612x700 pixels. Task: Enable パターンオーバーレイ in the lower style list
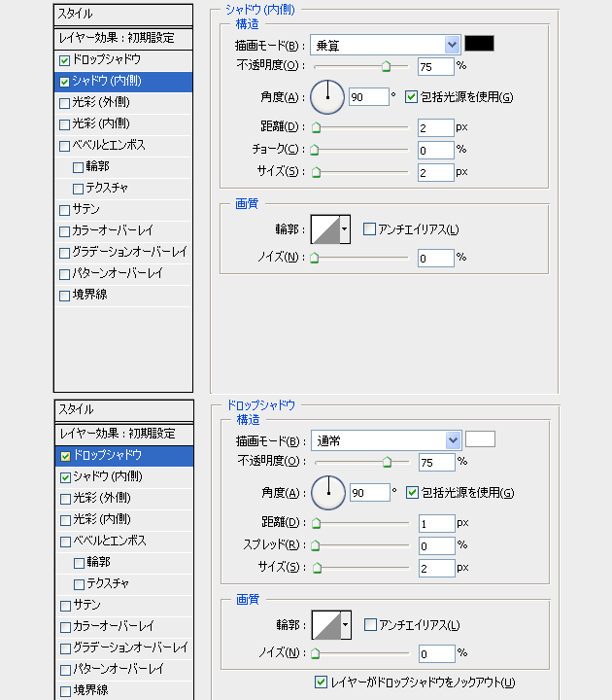pos(66,670)
